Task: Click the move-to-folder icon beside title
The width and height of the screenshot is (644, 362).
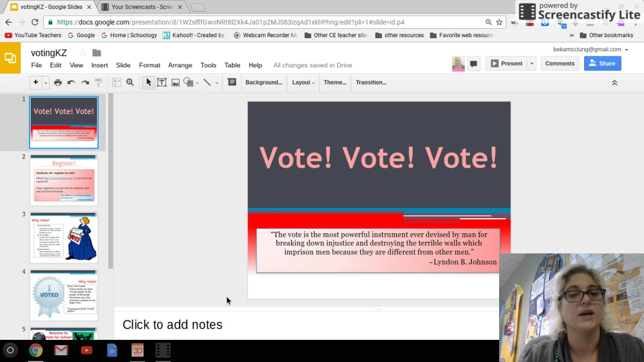Action: [x=97, y=53]
